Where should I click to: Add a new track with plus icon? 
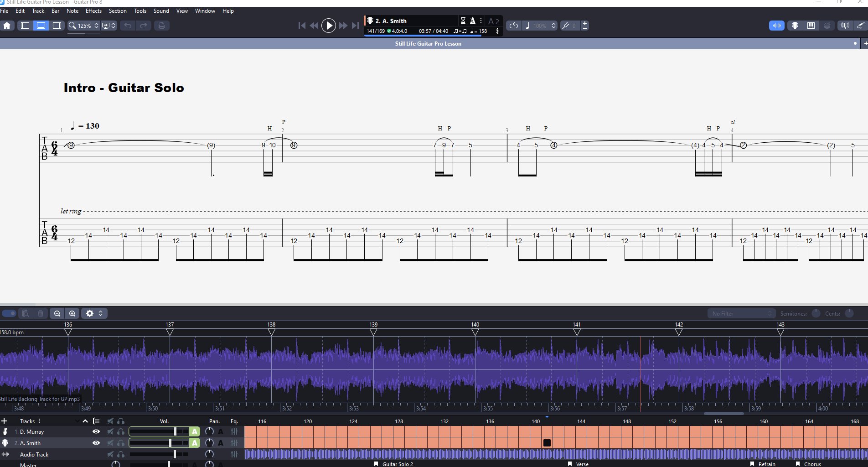(x=4, y=421)
